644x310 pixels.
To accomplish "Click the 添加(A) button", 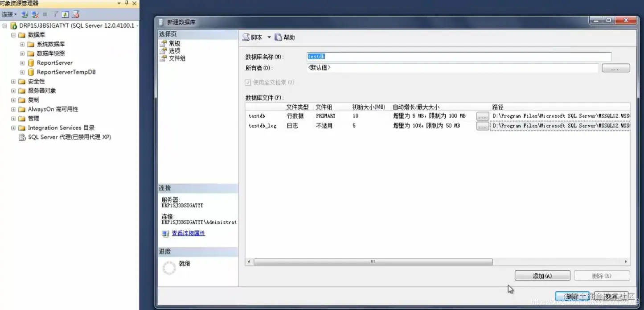I will point(542,276).
